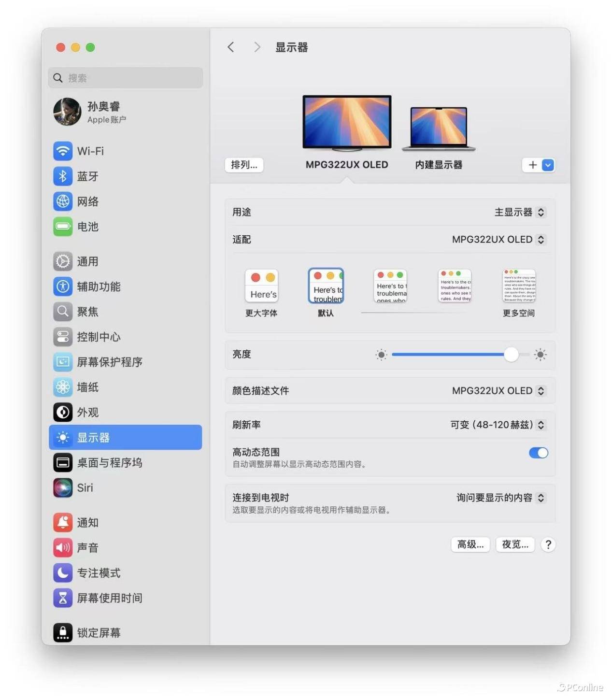Click the low brightness sun icon
The height and width of the screenshot is (700, 612).
(x=381, y=355)
